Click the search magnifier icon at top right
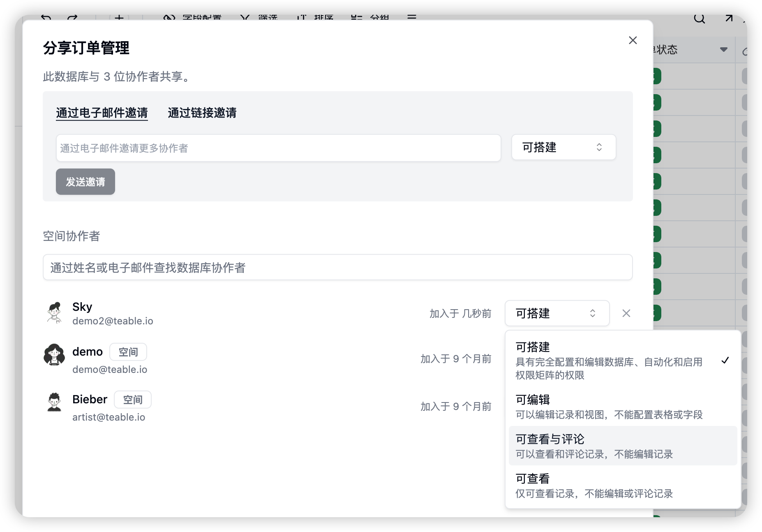The width and height of the screenshot is (762, 532). [699, 18]
